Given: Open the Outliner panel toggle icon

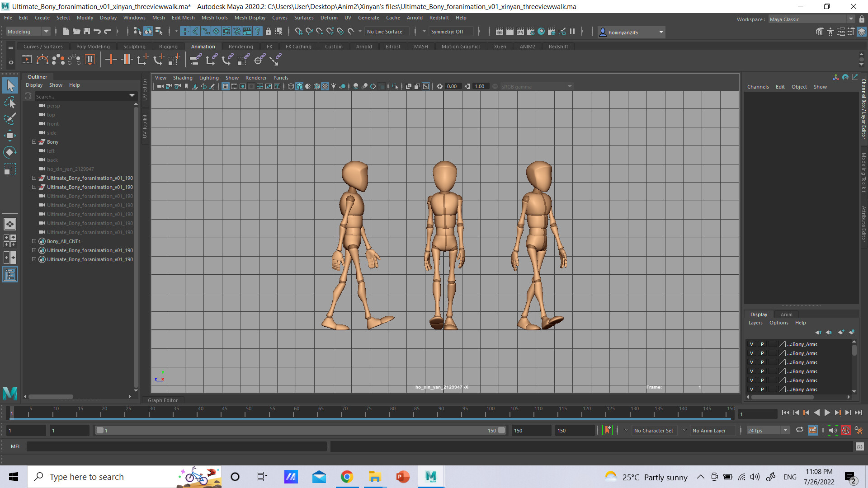Looking at the screenshot, I should [10, 274].
